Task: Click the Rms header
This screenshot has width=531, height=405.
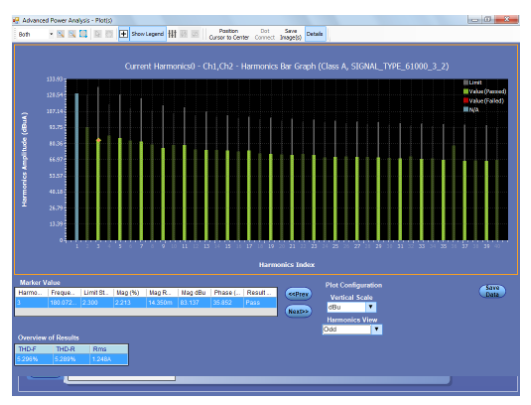Action: pos(108,349)
